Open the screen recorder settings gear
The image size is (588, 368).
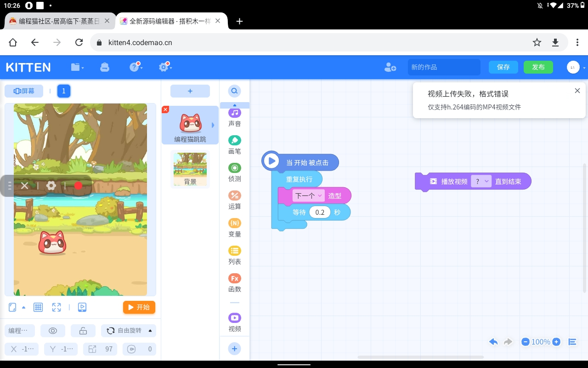click(x=51, y=185)
